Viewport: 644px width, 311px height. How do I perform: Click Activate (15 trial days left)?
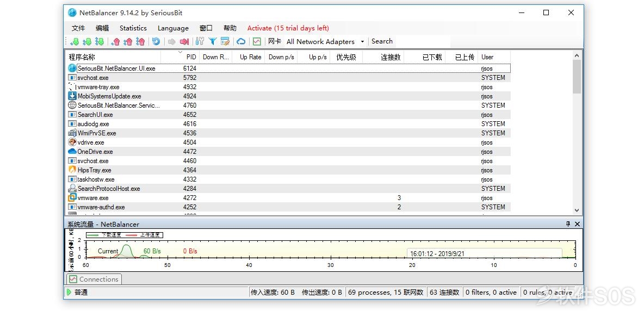[288, 28]
